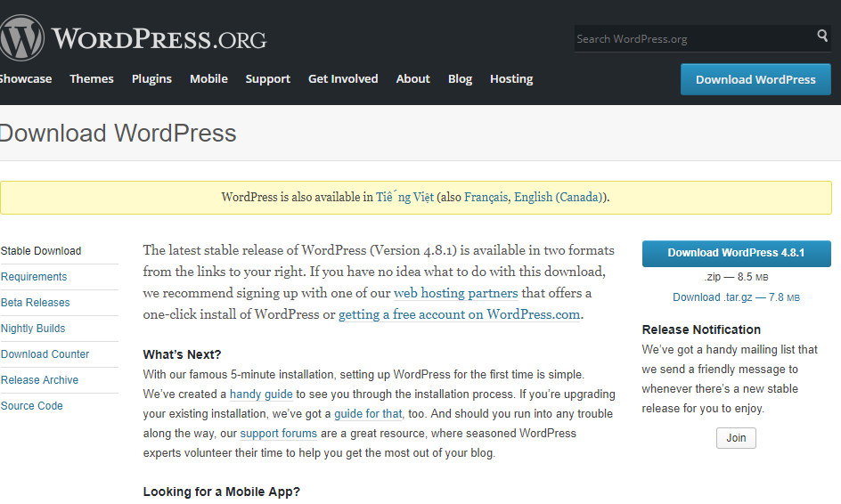Select Get Involved in the navigation
This screenshot has height=504, width=841.
[343, 79]
